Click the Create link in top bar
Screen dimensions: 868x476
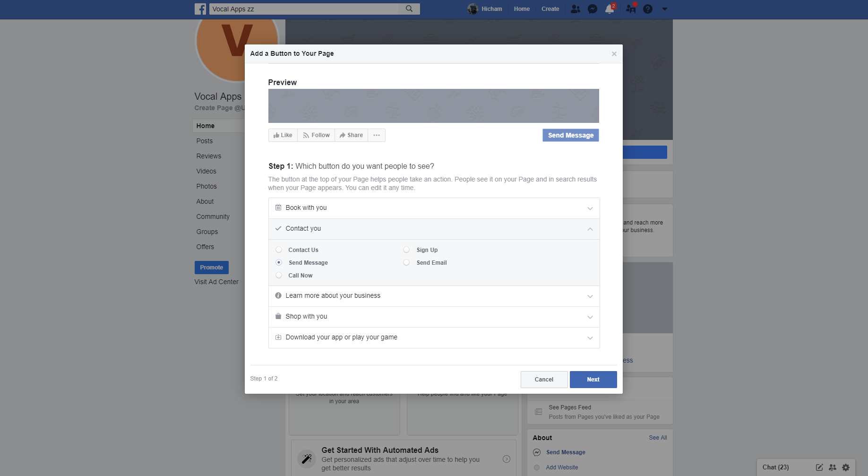pyautogui.click(x=550, y=9)
